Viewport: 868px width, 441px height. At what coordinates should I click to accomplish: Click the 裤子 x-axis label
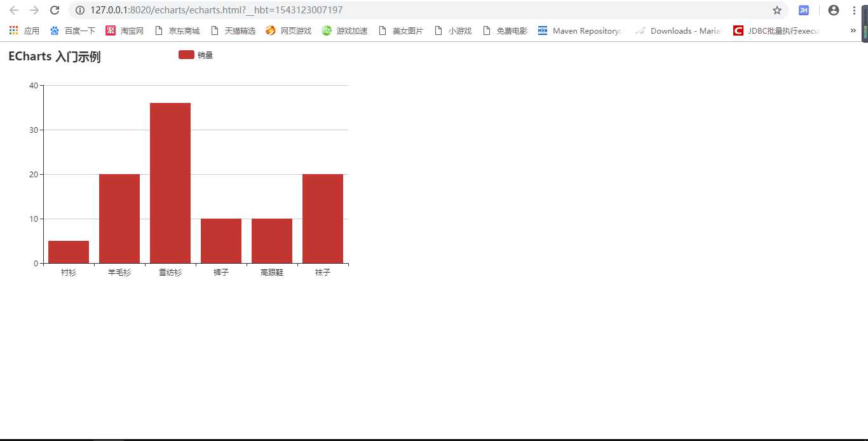[221, 272]
